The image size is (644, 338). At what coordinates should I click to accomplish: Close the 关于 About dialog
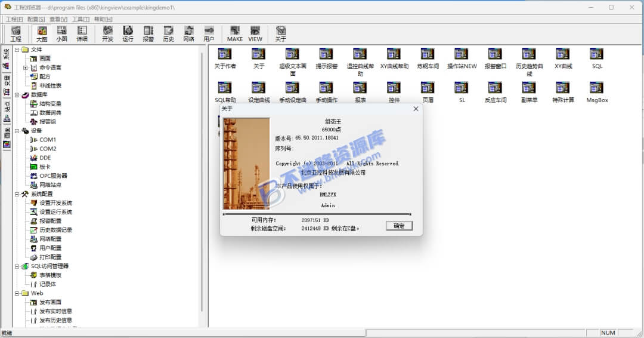click(416, 109)
